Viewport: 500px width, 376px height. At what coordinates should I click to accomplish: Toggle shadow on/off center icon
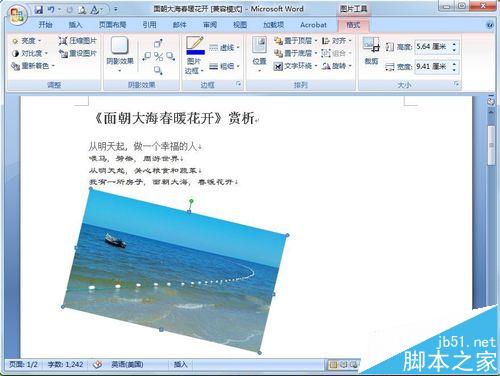[158, 56]
